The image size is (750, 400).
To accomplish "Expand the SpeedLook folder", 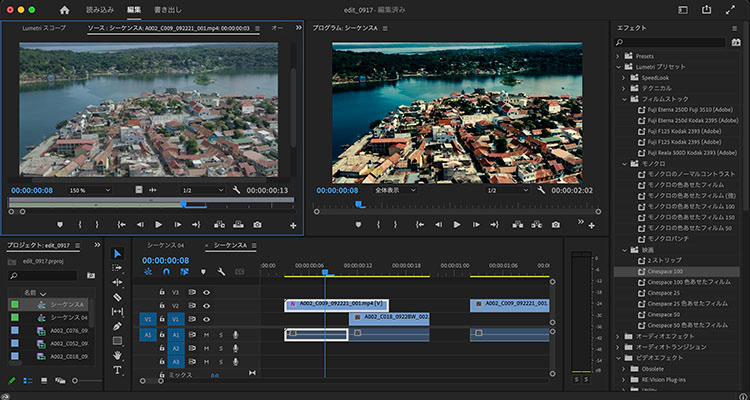I will click(x=624, y=78).
